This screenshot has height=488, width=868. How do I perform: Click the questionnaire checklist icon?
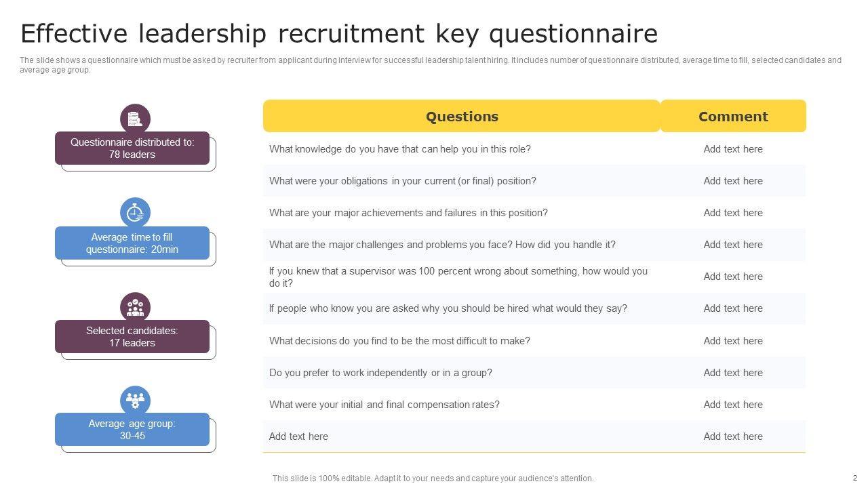tap(135, 119)
